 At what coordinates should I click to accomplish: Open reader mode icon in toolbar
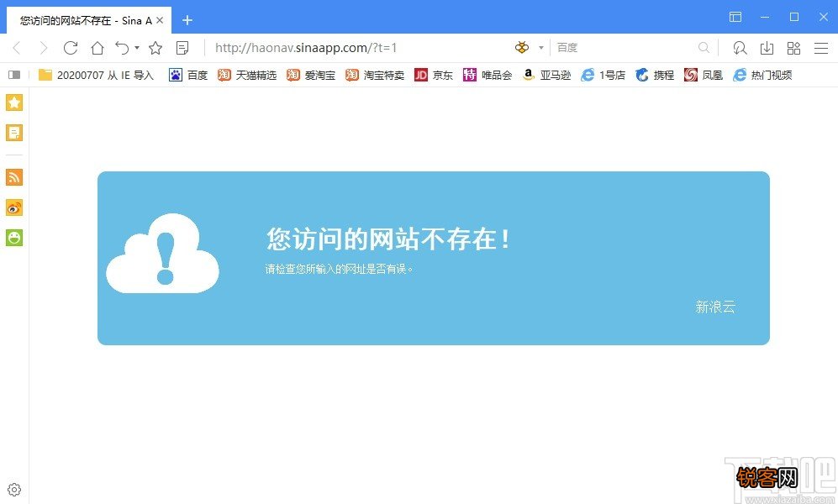(x=182, y=48)
